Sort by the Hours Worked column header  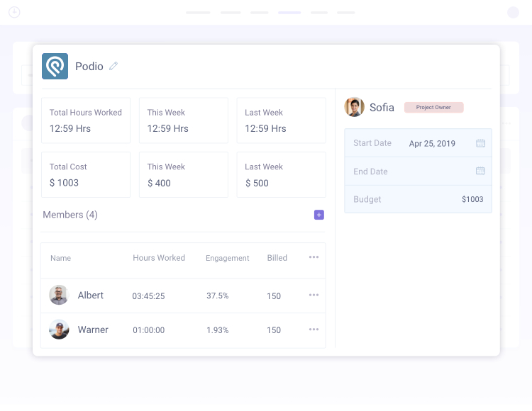(x=159, y=258)
